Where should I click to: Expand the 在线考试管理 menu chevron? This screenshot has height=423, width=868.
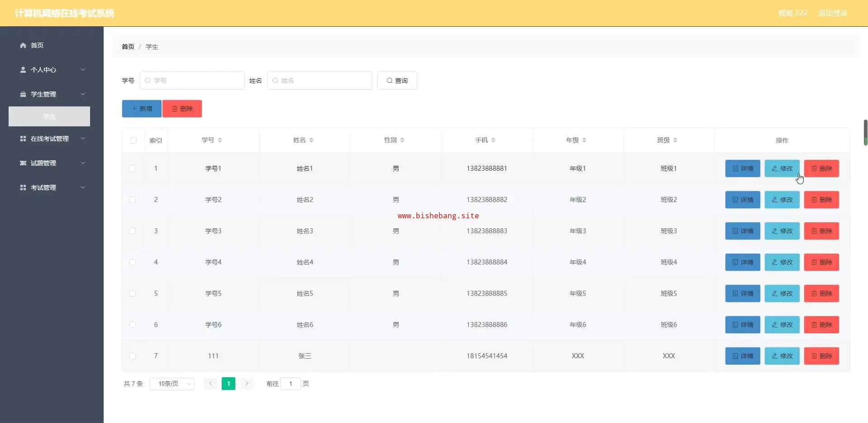tap(83, 139)
